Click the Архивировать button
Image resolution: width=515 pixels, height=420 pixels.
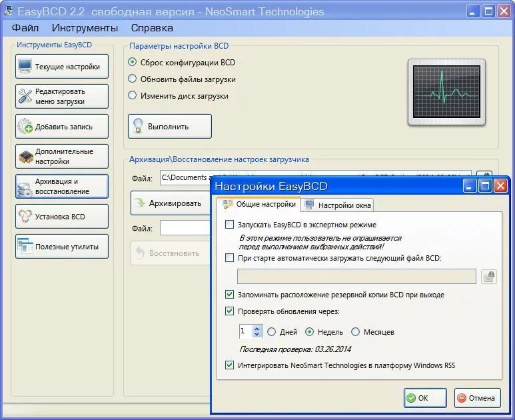click(x=170, y=203)
